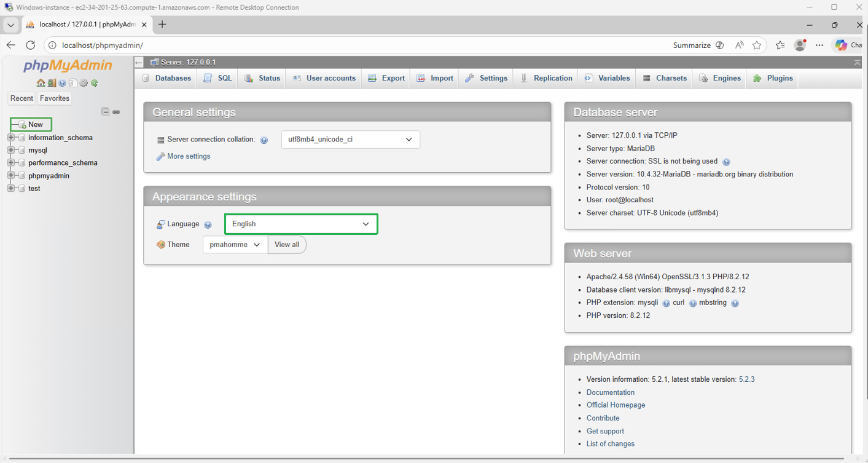Image resolution: width=868 pixels, height=463 pixels.
Task: Click the documentation page icon under the logo
Action: coord(72,82)
